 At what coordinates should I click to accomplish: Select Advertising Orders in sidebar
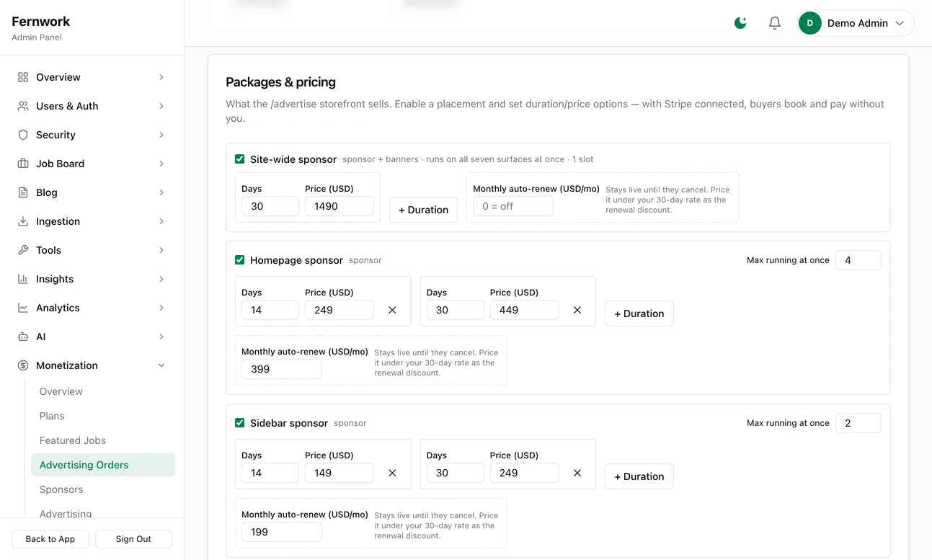click(x=103, y=465)
